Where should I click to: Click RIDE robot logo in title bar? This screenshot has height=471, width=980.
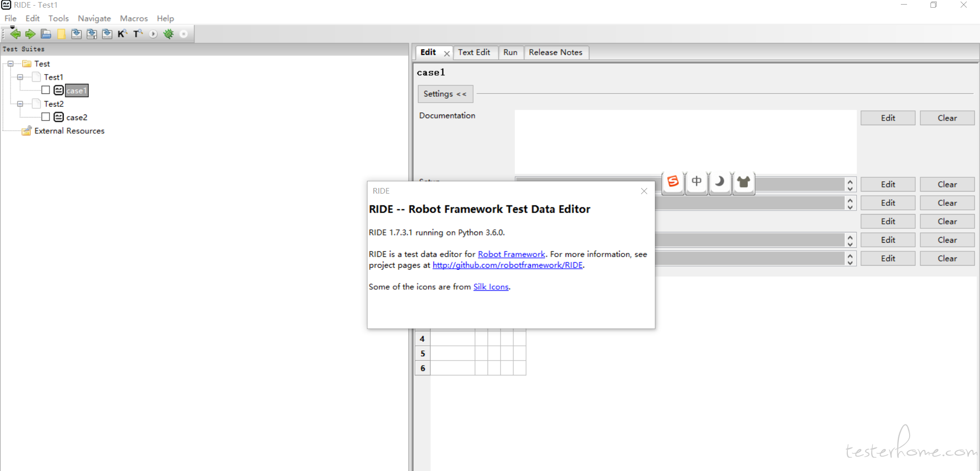(6, 5)
